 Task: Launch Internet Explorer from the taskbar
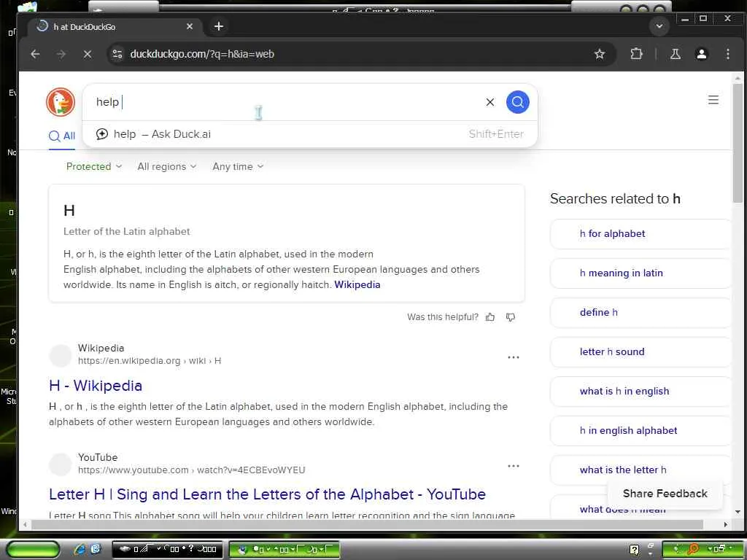pyautogui.click(x=80, y=549)
